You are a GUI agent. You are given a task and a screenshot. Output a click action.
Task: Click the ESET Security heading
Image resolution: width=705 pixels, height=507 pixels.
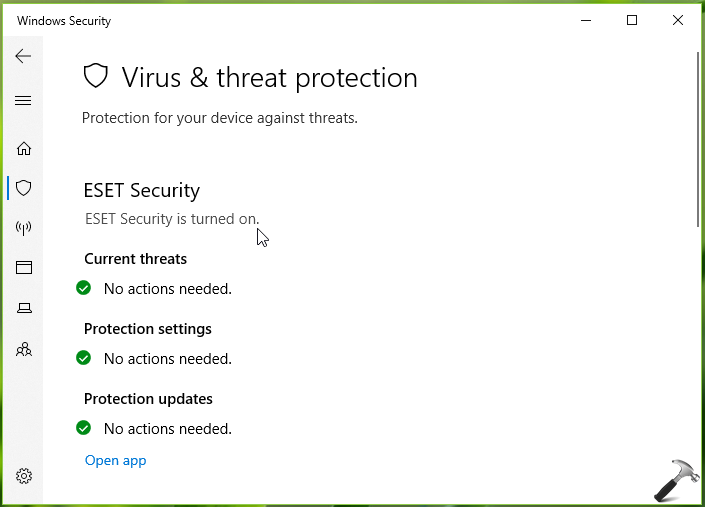[142, 190]
